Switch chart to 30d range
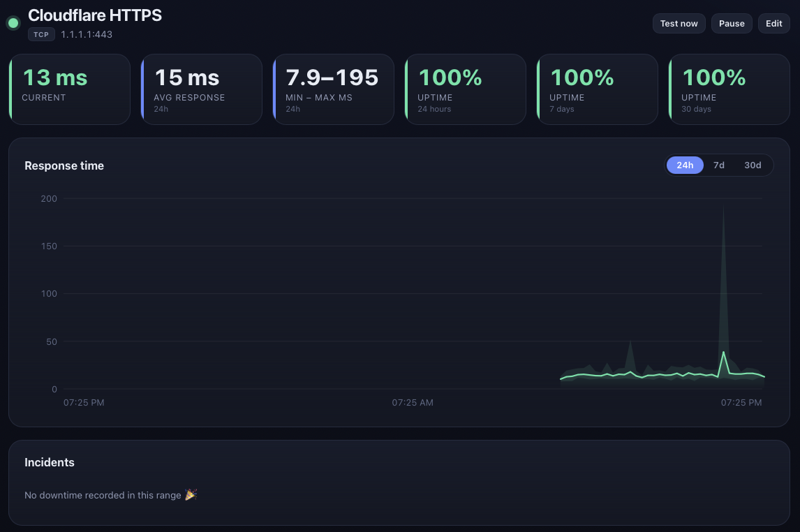 coord(753,165)
